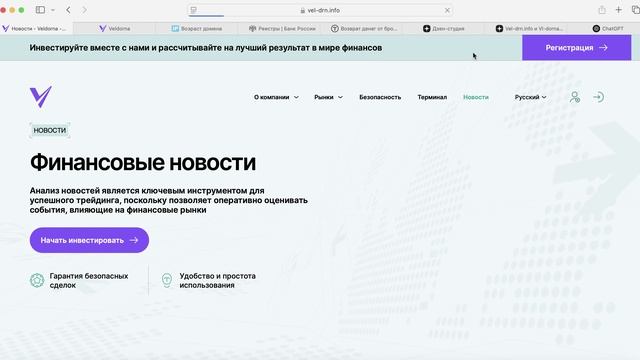Open the Share icon in Safari toolbar
This screenshot has width=640, height=360.
(x=602, y=10)
